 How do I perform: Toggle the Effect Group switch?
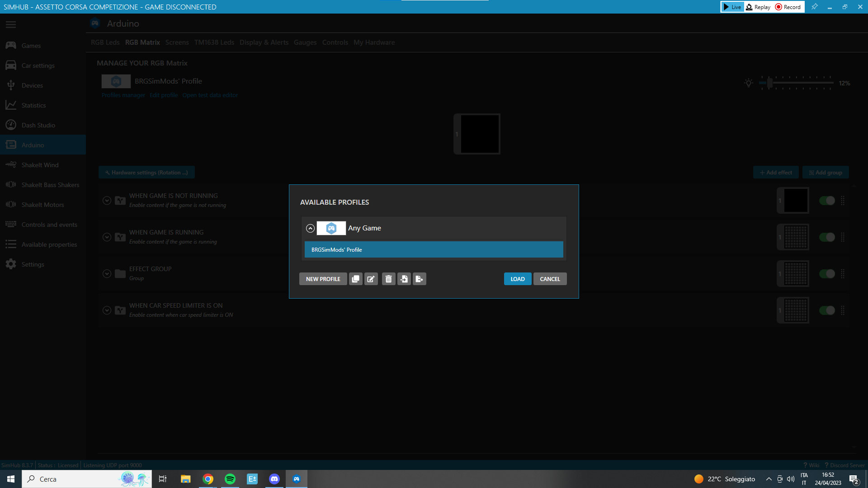point(827,274)
